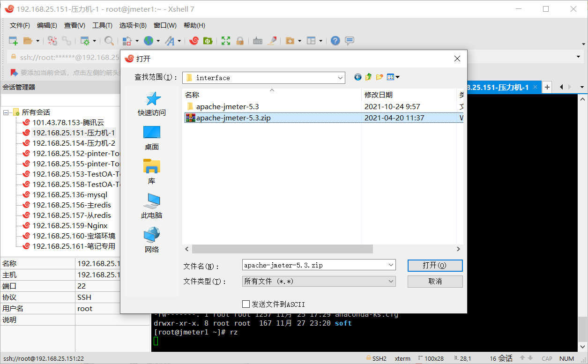The width and height of the screenshot is (588, 364).
Task: Select session 192.168.25.154-压力机-2
Action: pyautogui.click(x=74, y=143)
